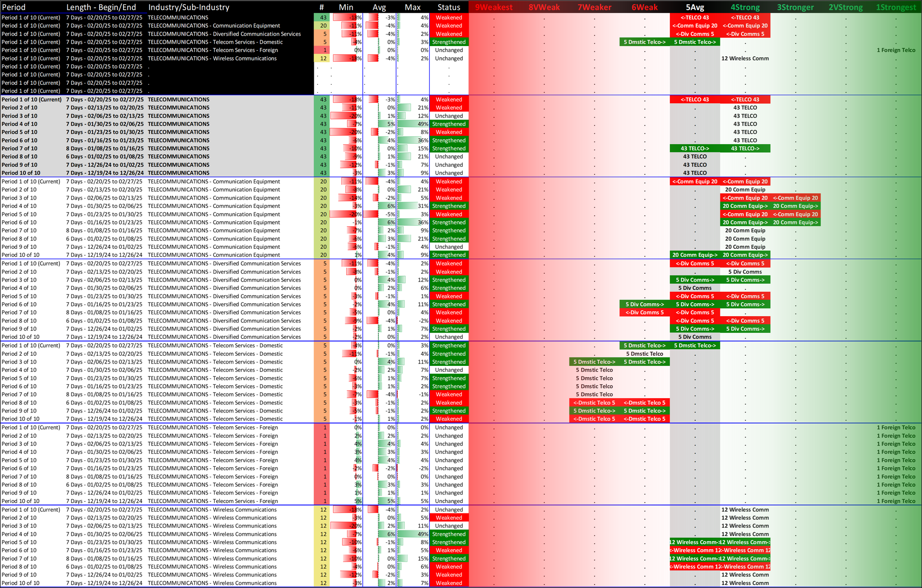Click the # count column header
Image resolution: width=922 pixels, height=588 pixels.
pyautogui.click(x=321, y=7)
